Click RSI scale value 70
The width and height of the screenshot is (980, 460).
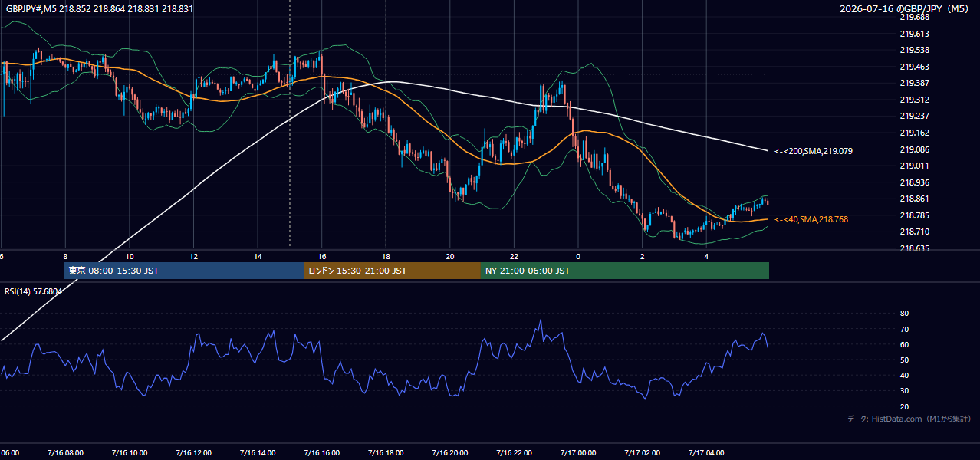[904, 329]
